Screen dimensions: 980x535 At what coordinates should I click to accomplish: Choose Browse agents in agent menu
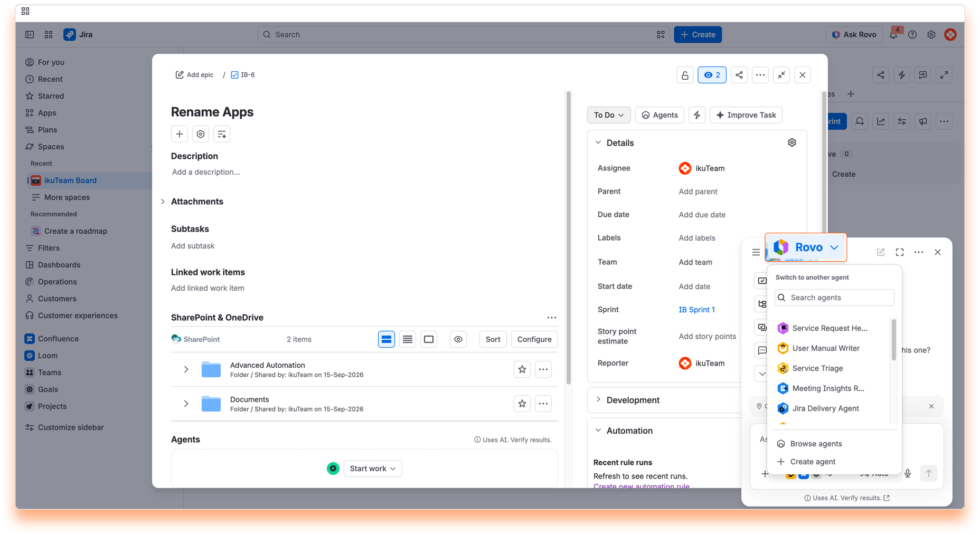[x=815, y=444]
